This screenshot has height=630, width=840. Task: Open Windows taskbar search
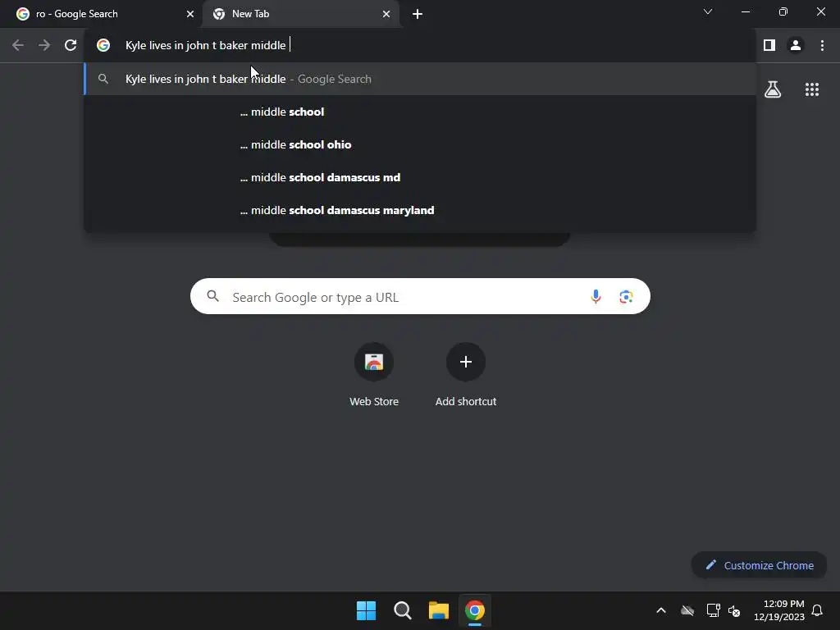click(402, 610)
